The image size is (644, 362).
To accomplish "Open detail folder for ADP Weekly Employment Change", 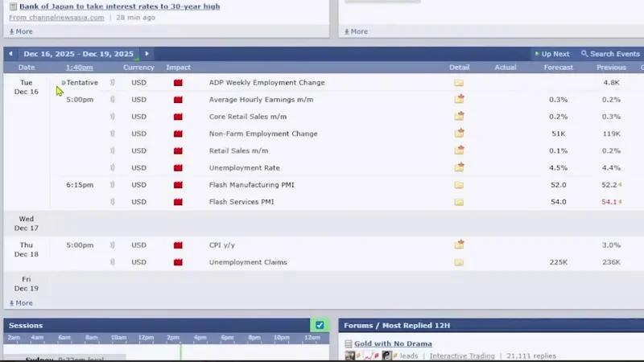I will (x=459, y=83).
